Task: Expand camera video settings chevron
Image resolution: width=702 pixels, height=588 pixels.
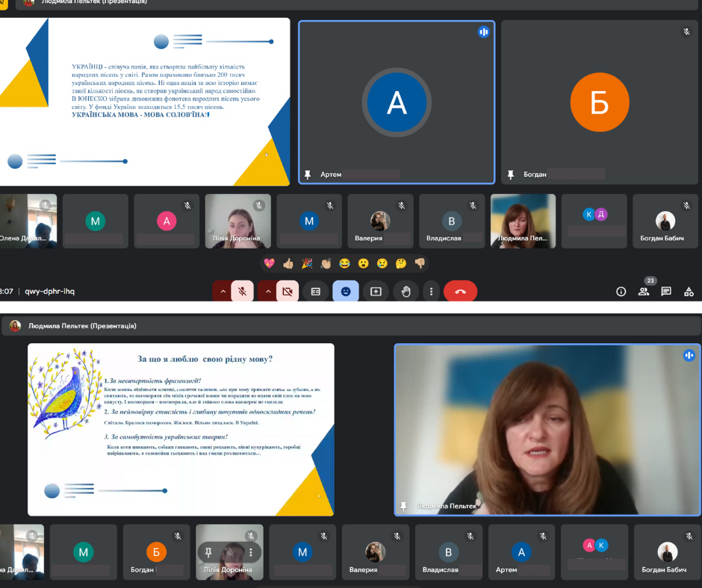Action: [267, 292]
